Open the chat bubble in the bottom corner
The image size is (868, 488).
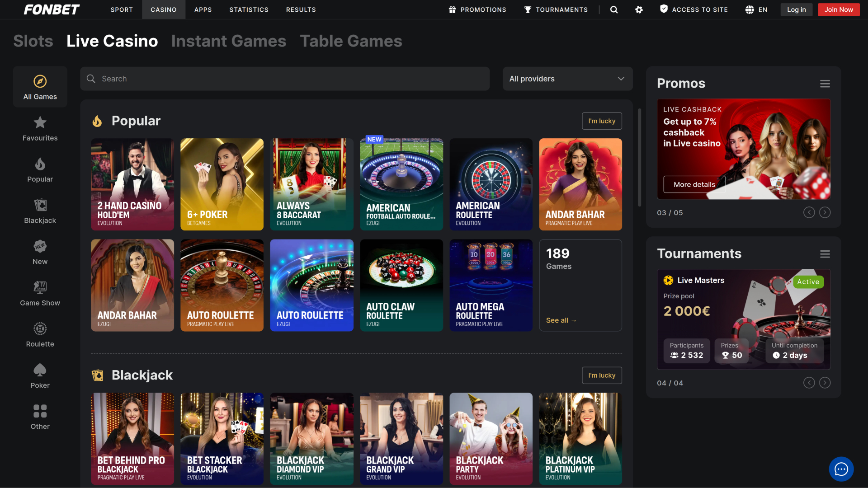point(841,469)
